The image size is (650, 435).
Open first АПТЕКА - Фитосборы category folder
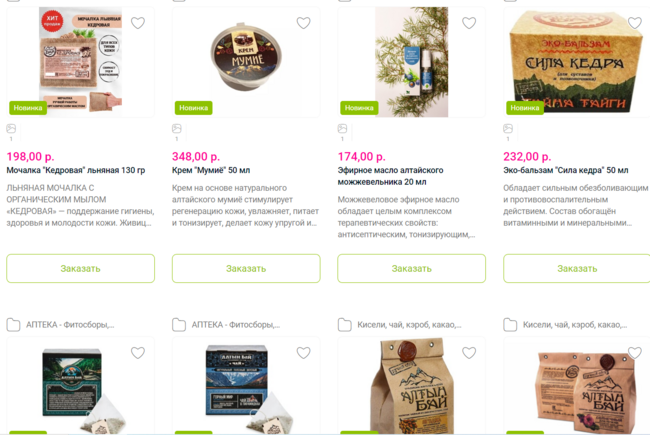pyautogui.click(x=61, y=325)
